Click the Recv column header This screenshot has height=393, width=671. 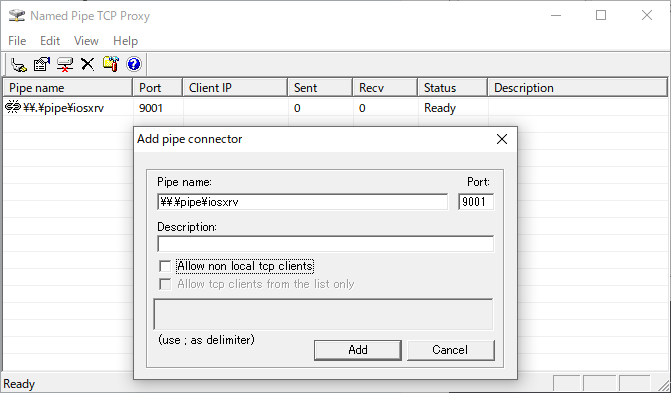[x=385, y=88]
